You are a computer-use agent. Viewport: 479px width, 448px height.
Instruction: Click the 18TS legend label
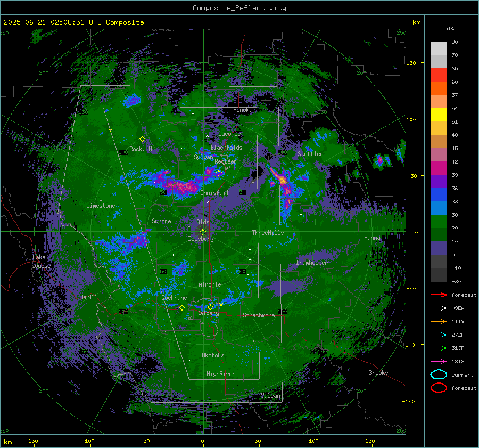458,362
